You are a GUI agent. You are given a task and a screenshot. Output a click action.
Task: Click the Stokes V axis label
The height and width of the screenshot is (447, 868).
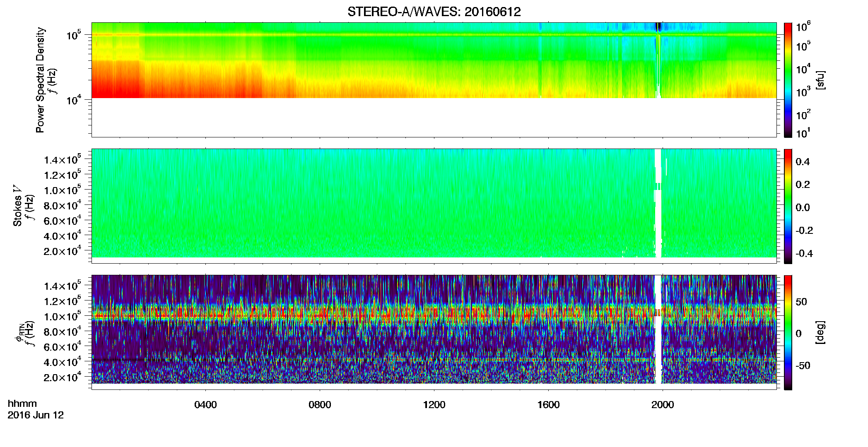point(17,206)
